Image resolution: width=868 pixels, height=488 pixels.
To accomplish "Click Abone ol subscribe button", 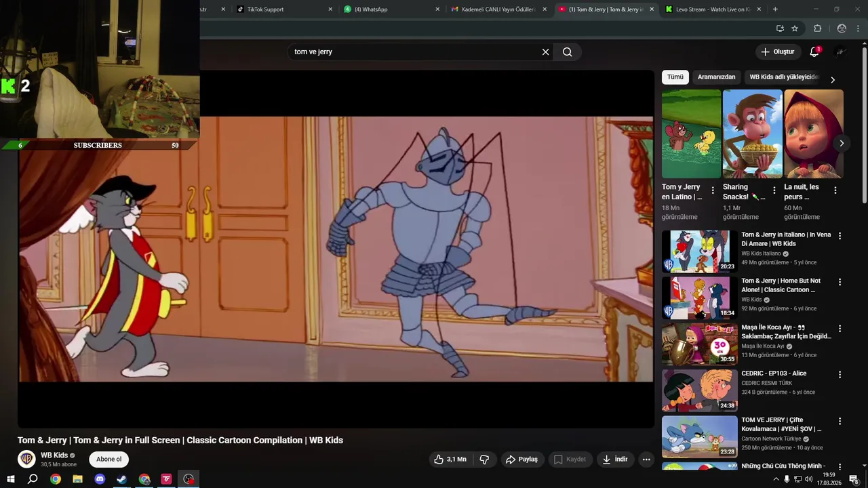I will [x=109, y=460].
